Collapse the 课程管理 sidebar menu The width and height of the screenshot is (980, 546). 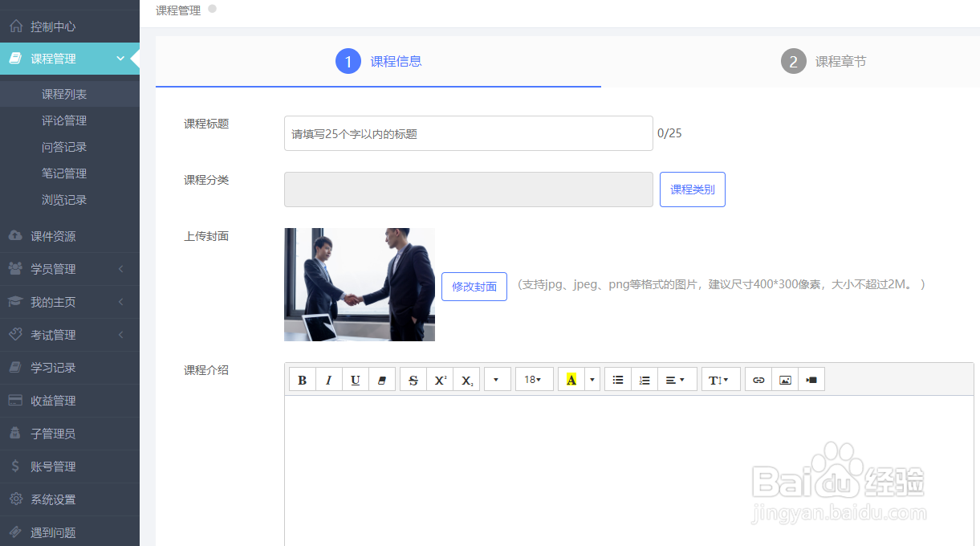pos(70,58)
